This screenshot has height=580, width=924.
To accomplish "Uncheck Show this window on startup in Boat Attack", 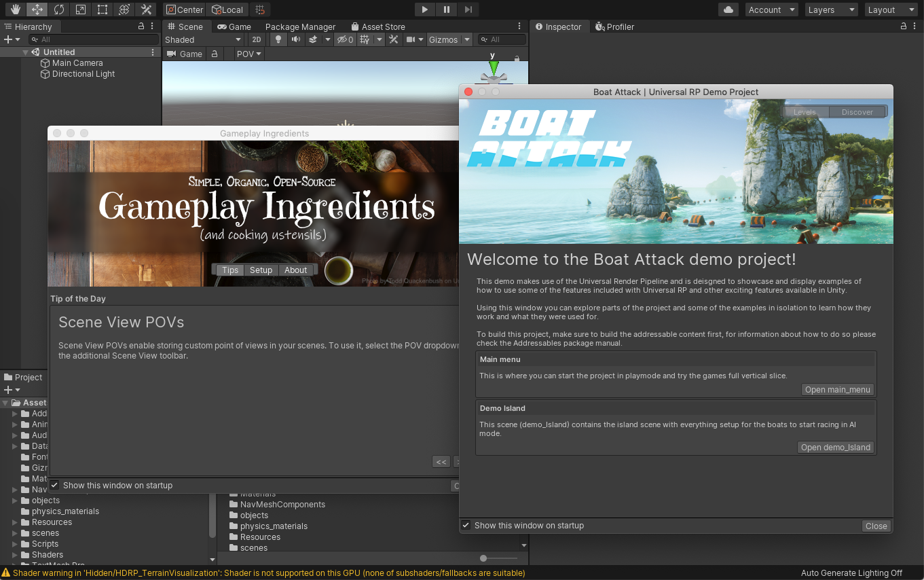I will (x=466, y=525).
